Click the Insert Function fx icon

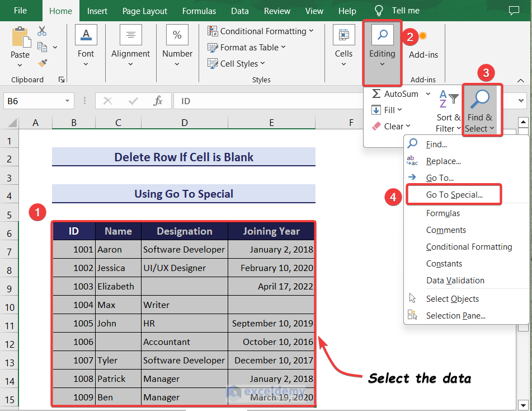click(x=158, y=101)
